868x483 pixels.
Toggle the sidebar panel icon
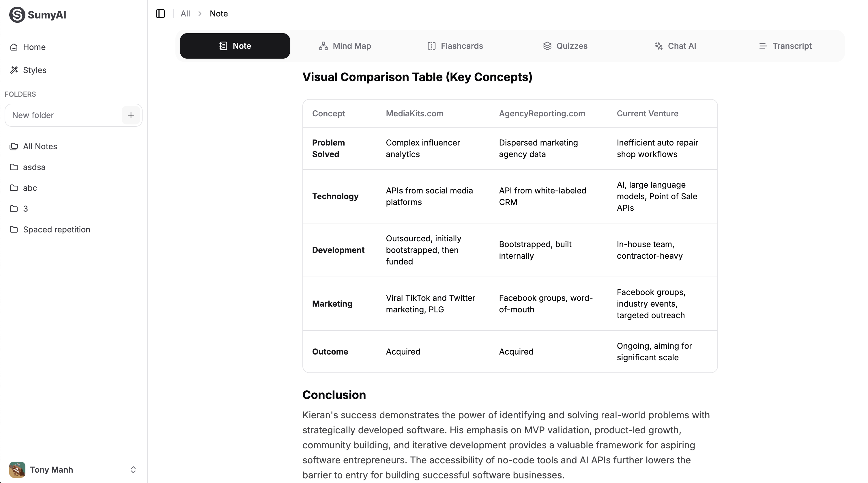coord(160,14)
